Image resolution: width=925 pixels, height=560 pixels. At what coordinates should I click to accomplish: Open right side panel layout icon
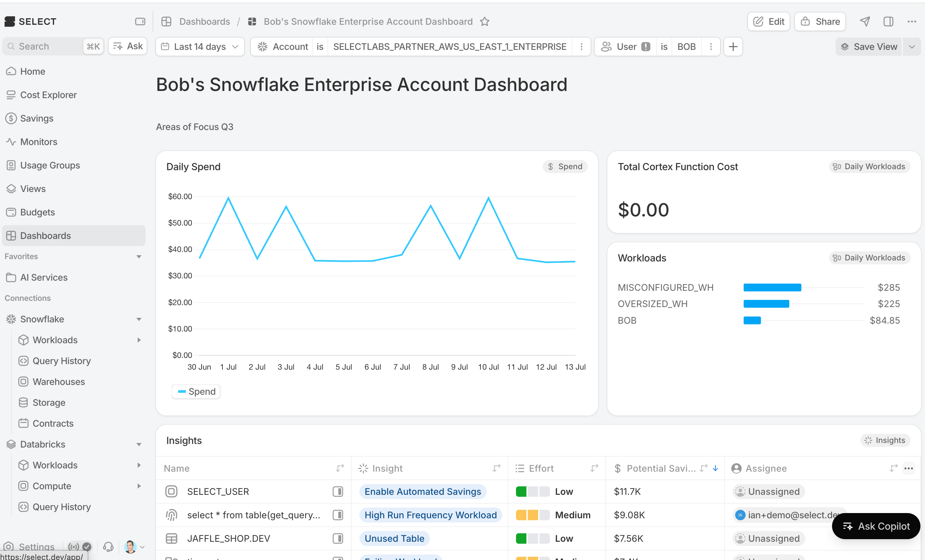(888, 22)
